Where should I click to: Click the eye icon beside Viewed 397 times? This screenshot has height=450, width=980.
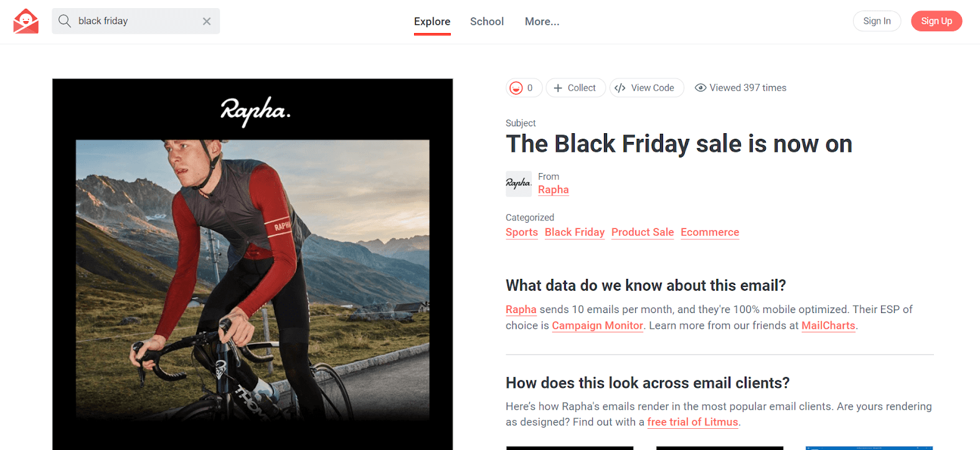(700, 88)
